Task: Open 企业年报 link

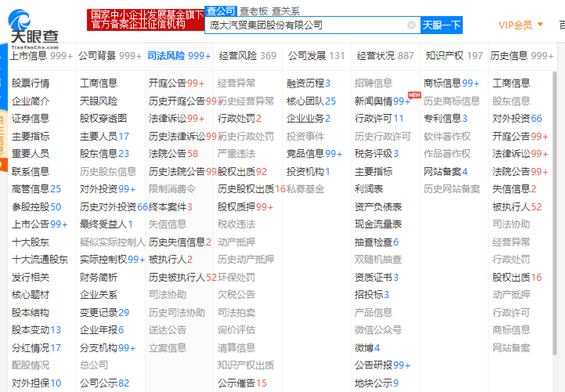Action: click(102, 330)
